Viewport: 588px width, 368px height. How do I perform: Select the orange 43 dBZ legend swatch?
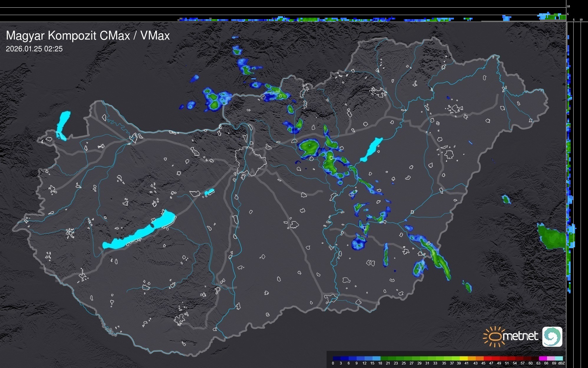coord(480,358)
